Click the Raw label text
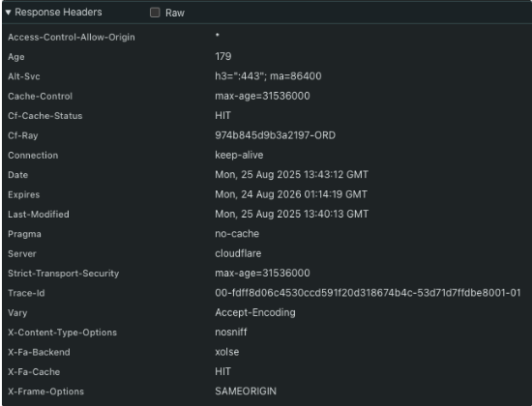Viewport: 532px width, 406px height. (x=175, y=13)
